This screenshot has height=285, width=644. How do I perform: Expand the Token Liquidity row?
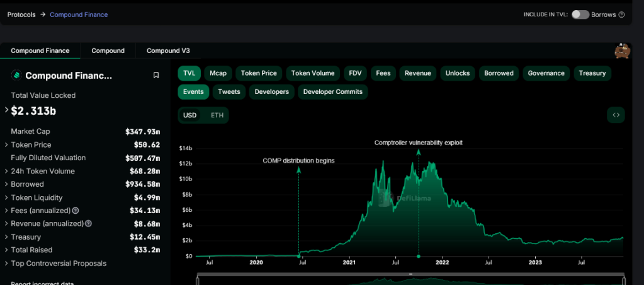6,197
